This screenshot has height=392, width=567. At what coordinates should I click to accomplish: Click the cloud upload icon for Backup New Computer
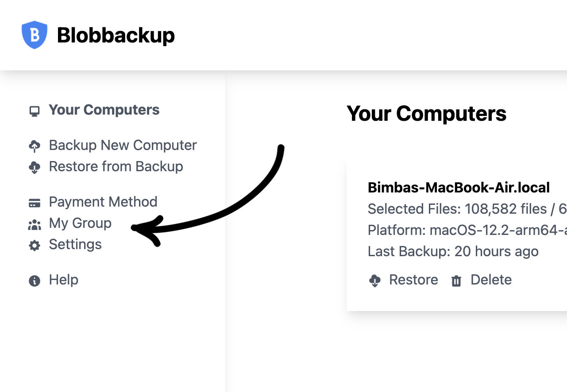[x=35, y=146]
